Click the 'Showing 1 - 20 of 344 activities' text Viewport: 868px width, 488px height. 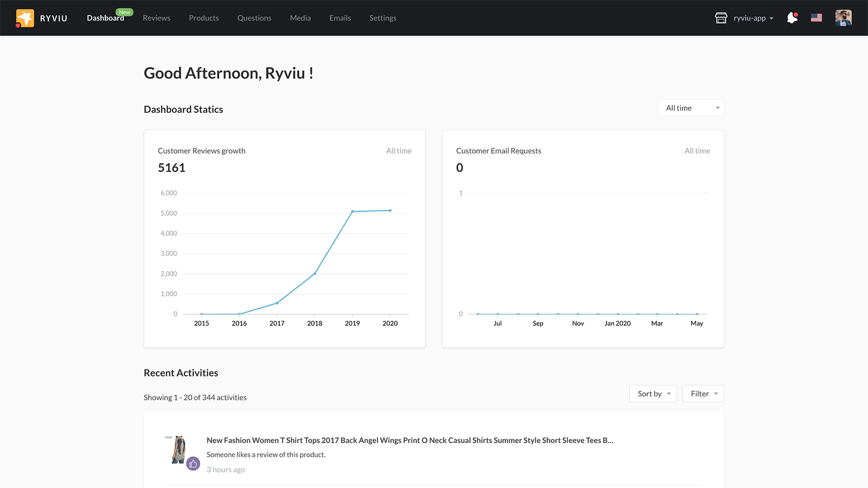pos(195,397)
